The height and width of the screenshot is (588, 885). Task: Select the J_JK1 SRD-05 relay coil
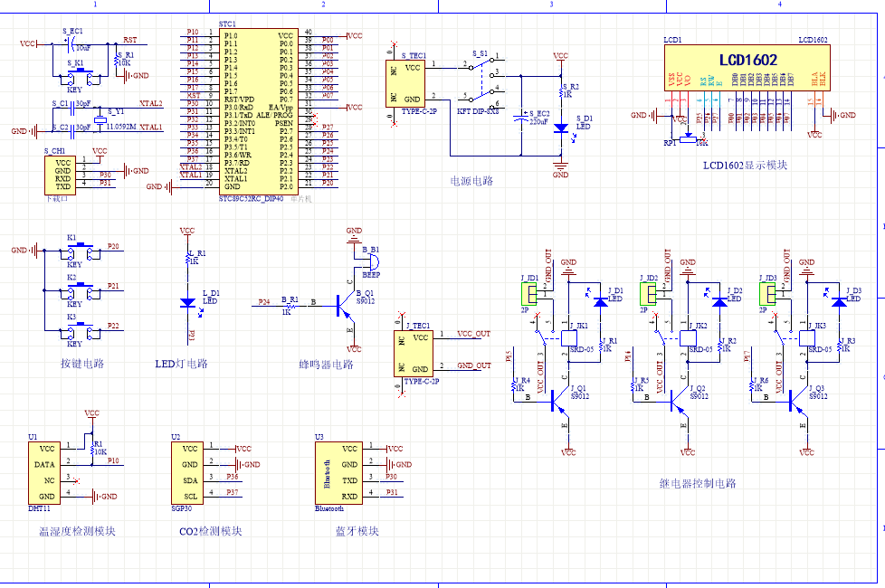click(x=568, y=338)
